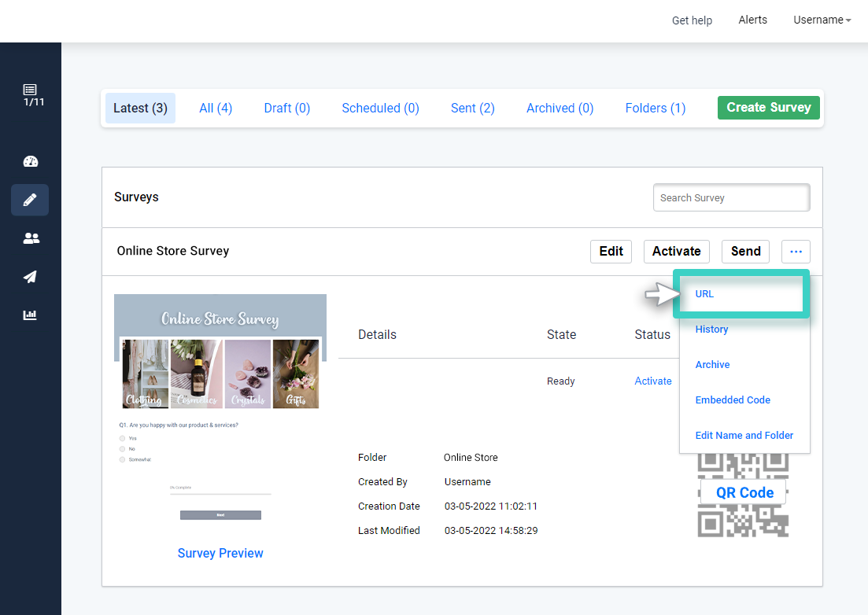The width and height of the screenshot is (868, 615).
Task: Select the Somewhat radio option in preview
Action: tap(122, 459)
